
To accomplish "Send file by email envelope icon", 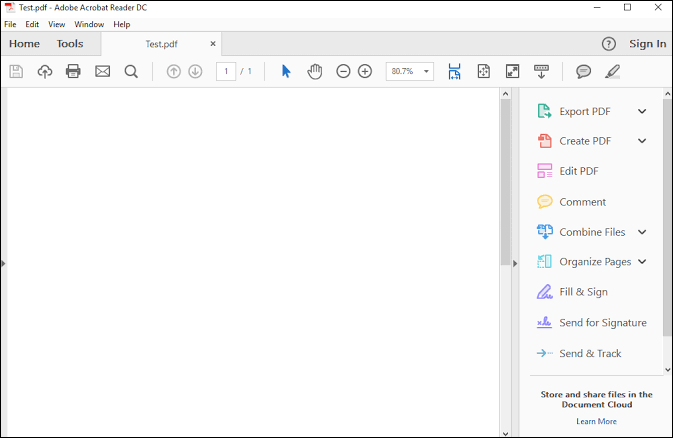I will tap(103, 71).
